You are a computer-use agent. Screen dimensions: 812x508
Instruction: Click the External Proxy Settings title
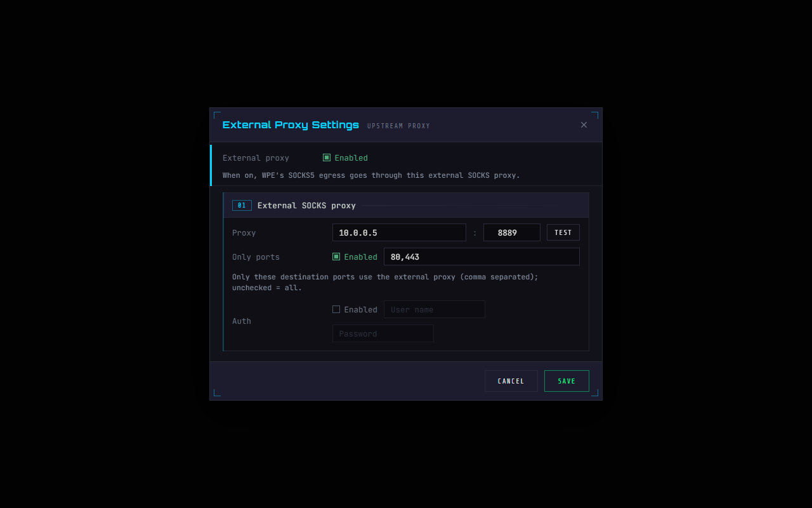[x=291, y=125]
